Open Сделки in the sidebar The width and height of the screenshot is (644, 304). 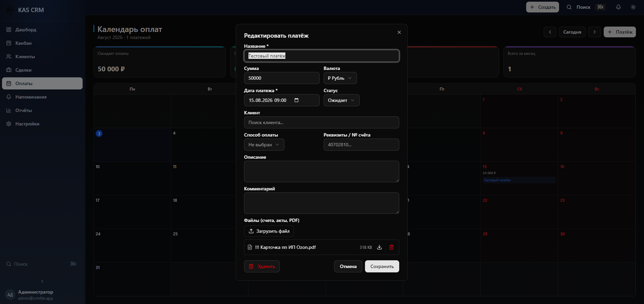tap(42, 70)
